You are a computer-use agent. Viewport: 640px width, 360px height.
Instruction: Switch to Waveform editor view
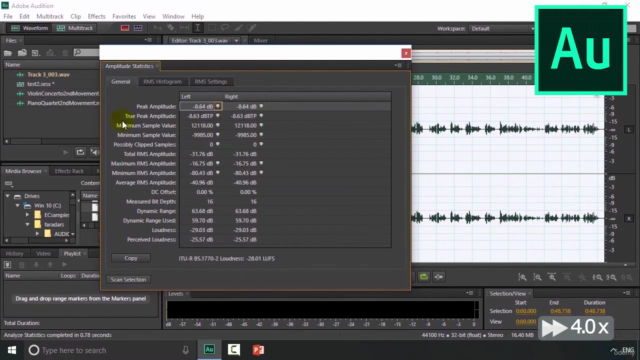point(29,28)
